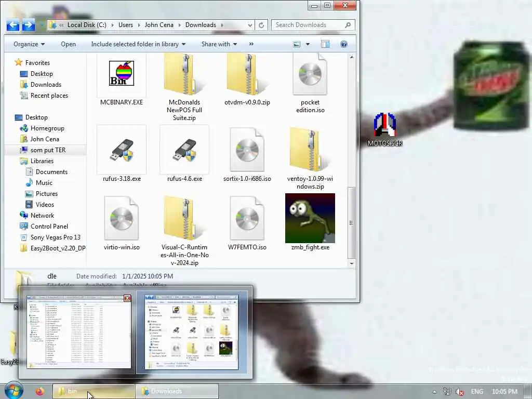
Task: Select the zmb_fight.exe zombie icon
Action: [x=310, y=218]
